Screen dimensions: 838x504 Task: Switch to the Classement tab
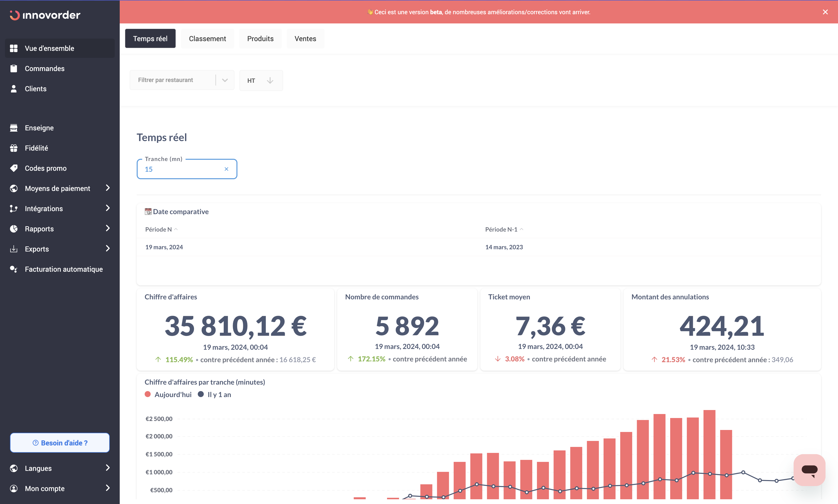pos(207,39)
